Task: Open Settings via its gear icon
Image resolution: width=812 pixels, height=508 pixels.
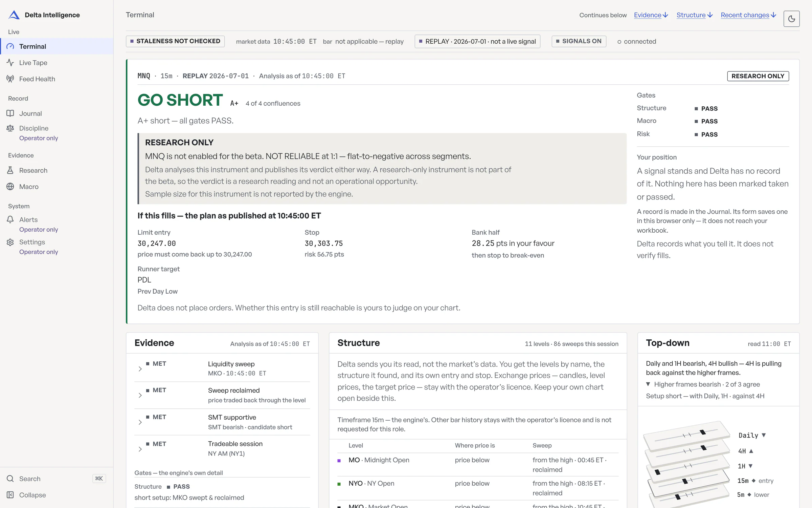Action: pyautogui.click(x=10, y=242)
